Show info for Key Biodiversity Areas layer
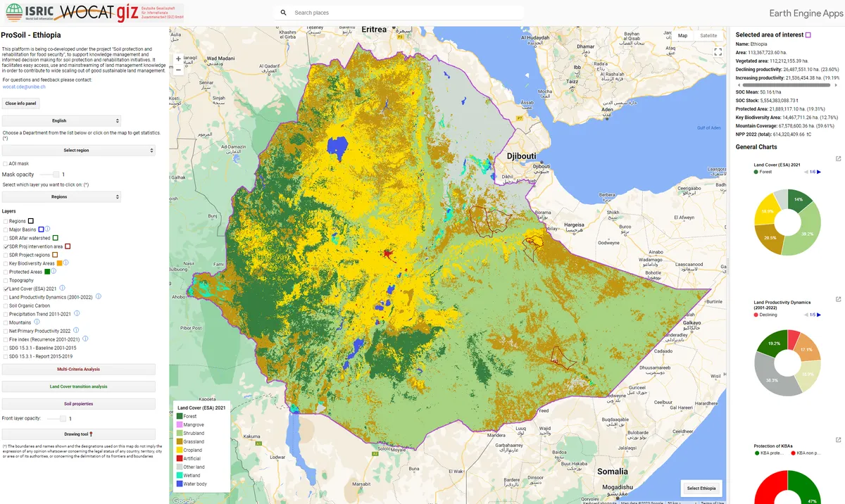 (66, 263)
